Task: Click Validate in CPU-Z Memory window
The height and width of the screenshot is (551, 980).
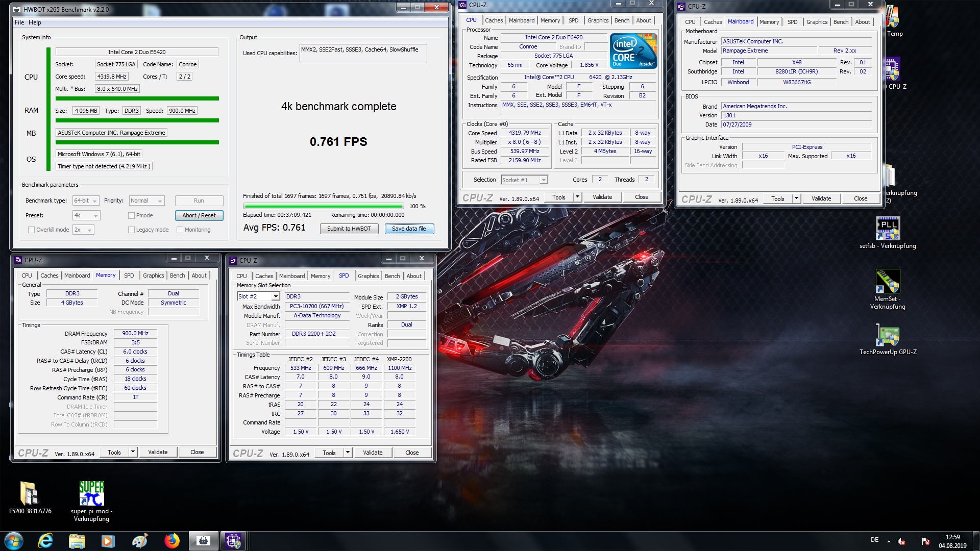Action: (158, 453)
